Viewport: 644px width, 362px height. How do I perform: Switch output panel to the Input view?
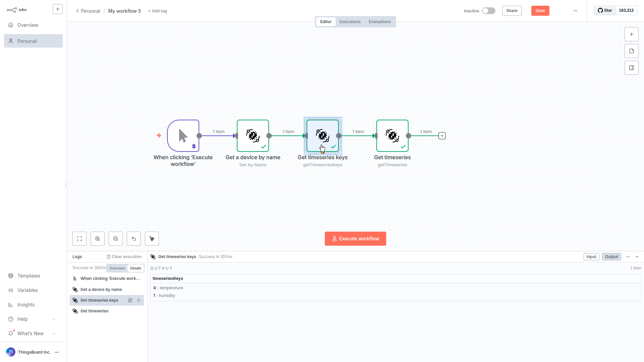591,257
